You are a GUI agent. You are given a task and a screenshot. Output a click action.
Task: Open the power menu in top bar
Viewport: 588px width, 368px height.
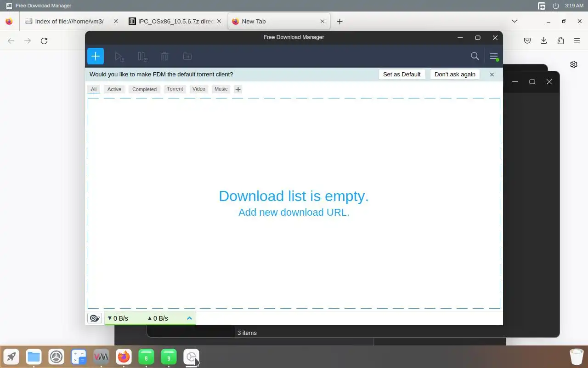pyautogui.click(x=556, y=6)
